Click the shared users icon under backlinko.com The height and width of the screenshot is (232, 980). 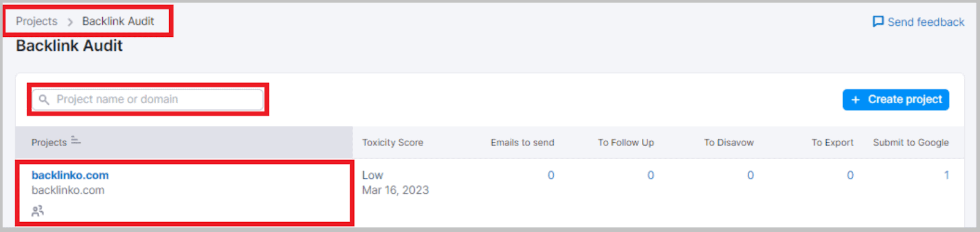[38, 211]
